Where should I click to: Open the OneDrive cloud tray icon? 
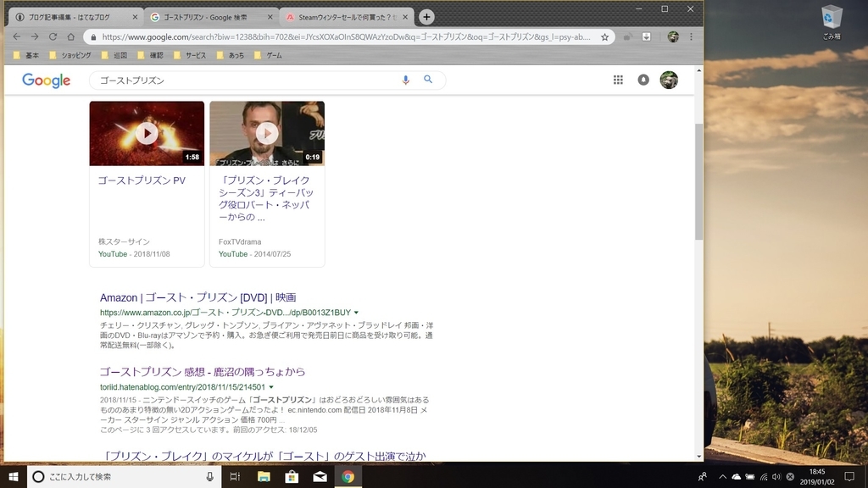tap(737, 476)
